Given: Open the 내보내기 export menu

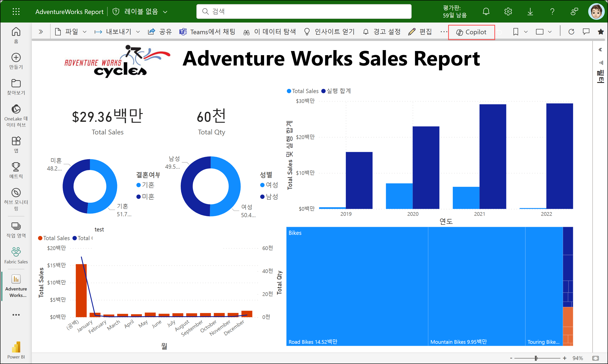Looking at the screenshot, I should (117, 32).
